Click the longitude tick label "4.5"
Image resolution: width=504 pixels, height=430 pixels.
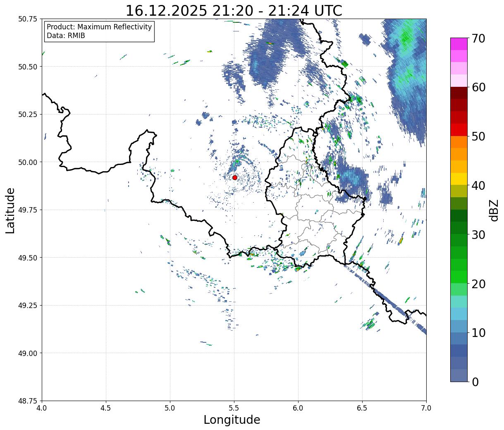point(106,408)
